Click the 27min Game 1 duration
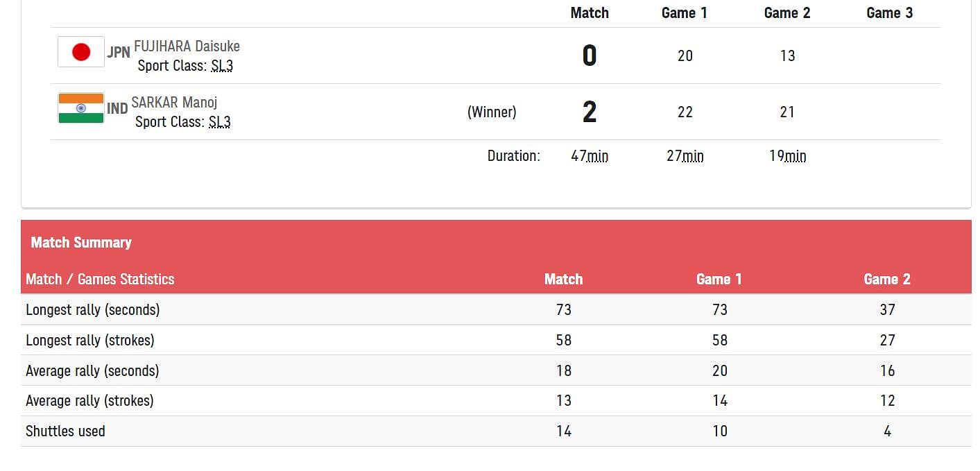Screen dimensions: 980x471 coord(685,156)
